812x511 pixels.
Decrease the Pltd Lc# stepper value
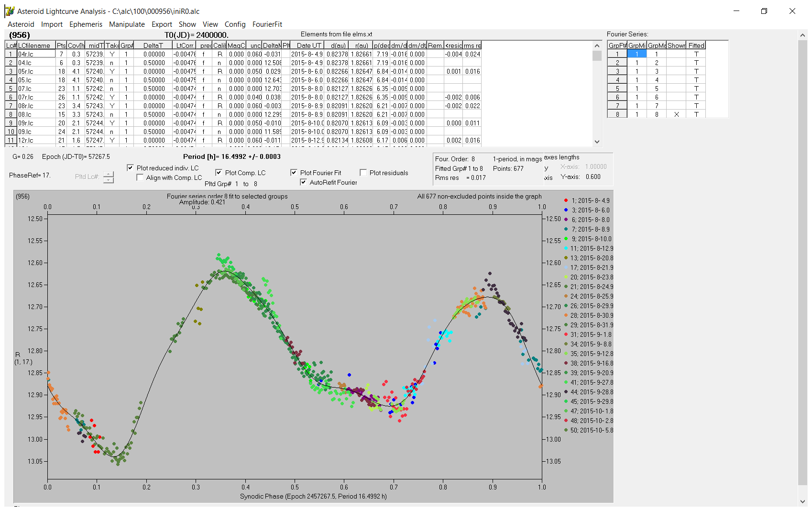(x=109, y=180)
